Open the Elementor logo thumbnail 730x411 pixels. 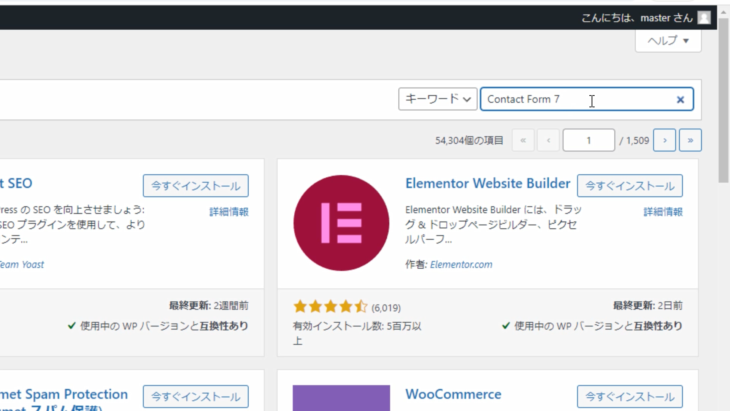tap(341, 223)
